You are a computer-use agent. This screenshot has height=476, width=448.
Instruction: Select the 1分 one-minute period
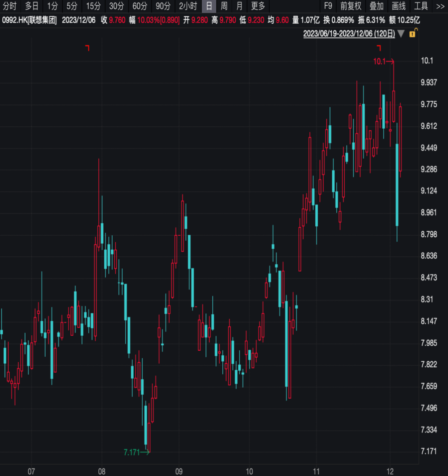click(53, 6)
